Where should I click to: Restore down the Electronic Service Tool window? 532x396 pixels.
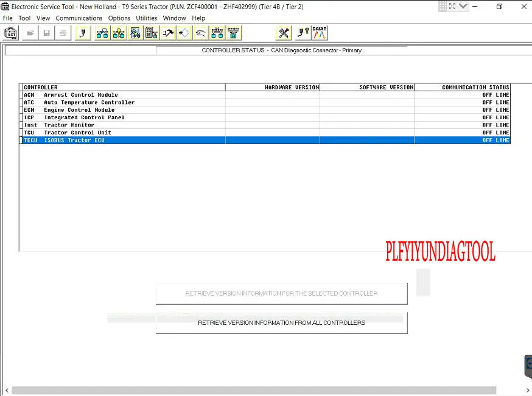[499, 7]
